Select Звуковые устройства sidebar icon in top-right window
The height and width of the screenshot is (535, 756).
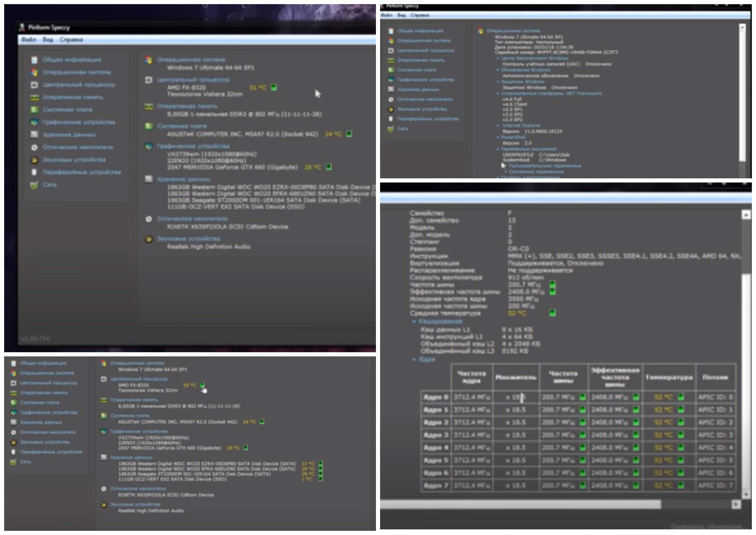(391, 109)
